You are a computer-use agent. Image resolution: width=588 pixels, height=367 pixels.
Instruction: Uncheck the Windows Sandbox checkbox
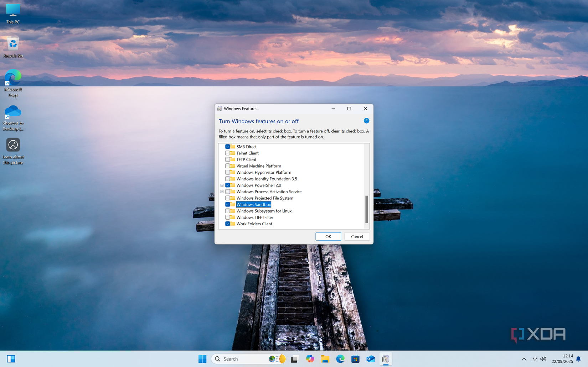(x=227, y=204)
